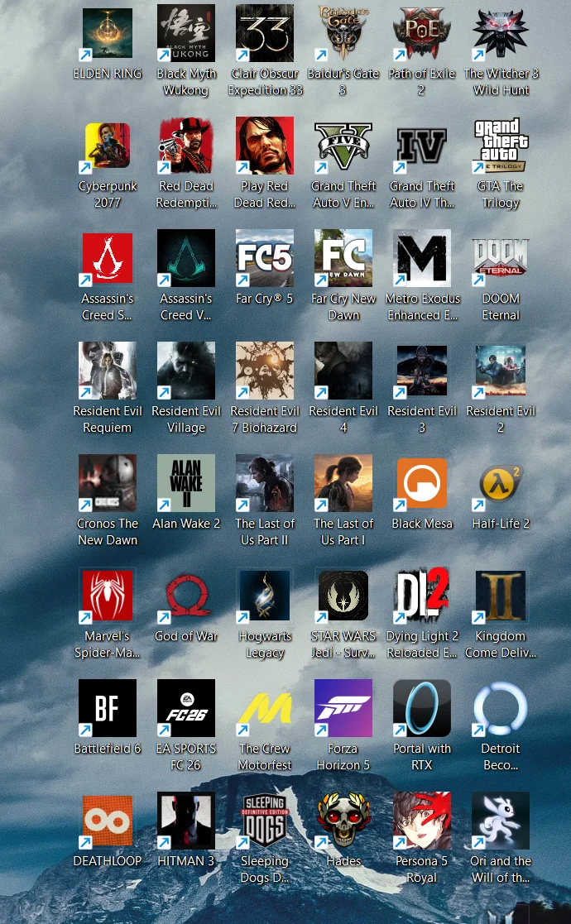Screen dimensions: 571x924
Task: Open the Detroit Become Human shortcut
Action: coord(501,708)
